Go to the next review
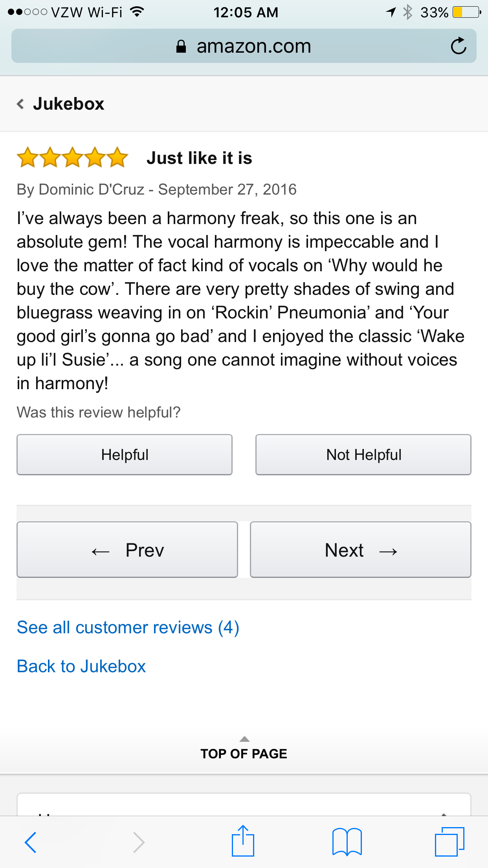Screen dimensions: 488x868 click(361, 550)
